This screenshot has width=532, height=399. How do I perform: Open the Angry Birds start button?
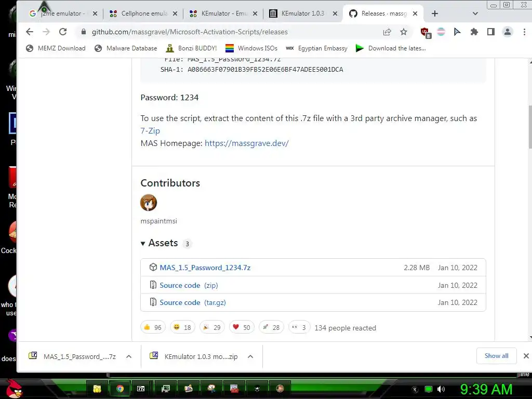(x=14, y=389)
